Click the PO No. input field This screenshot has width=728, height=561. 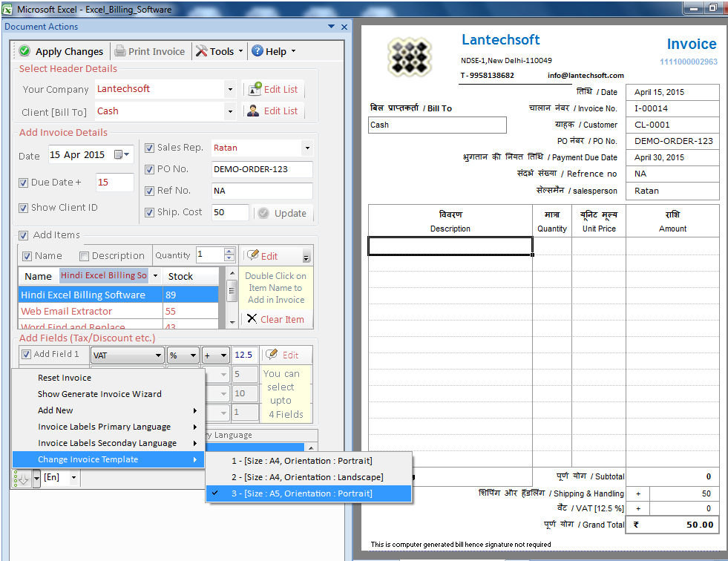tap(262, 169)
